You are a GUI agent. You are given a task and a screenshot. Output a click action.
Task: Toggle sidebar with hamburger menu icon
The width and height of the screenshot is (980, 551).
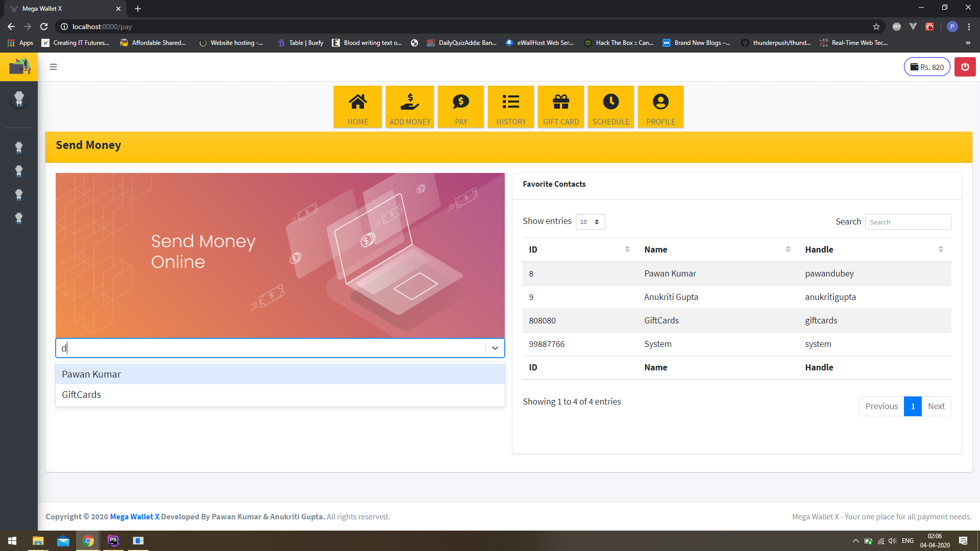tap(53, 67)
